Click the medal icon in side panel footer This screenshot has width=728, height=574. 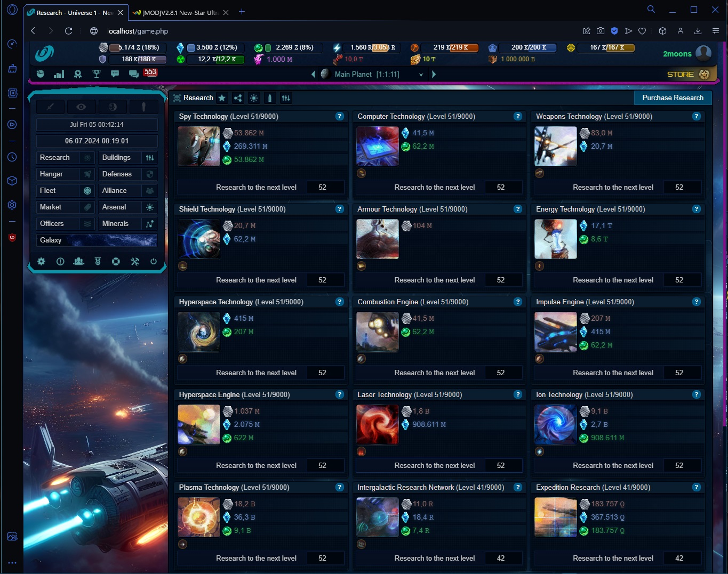(x=98, y=261)
